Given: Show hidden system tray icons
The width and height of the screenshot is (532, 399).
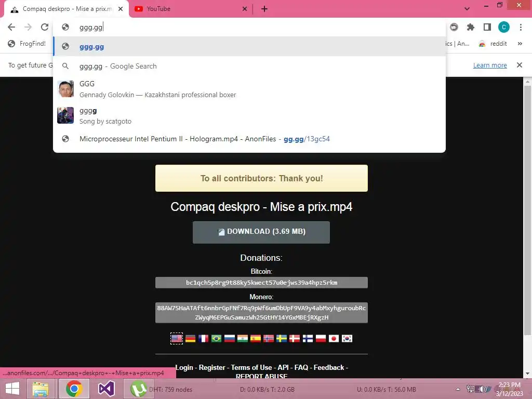Looking at the screenshot, I should (x=458, y=389).
